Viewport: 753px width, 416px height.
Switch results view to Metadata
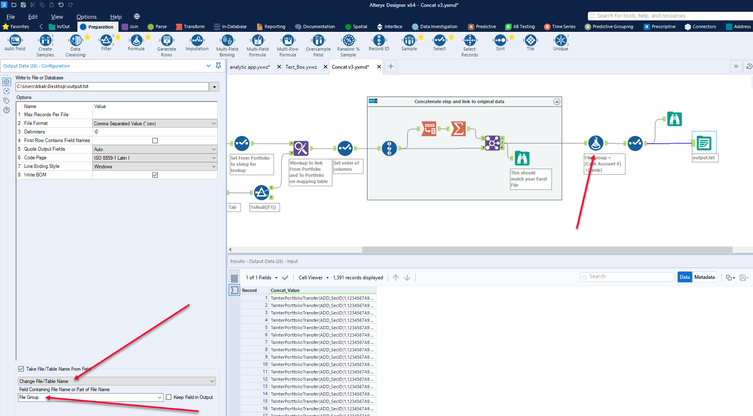click(x=705, y=277)
